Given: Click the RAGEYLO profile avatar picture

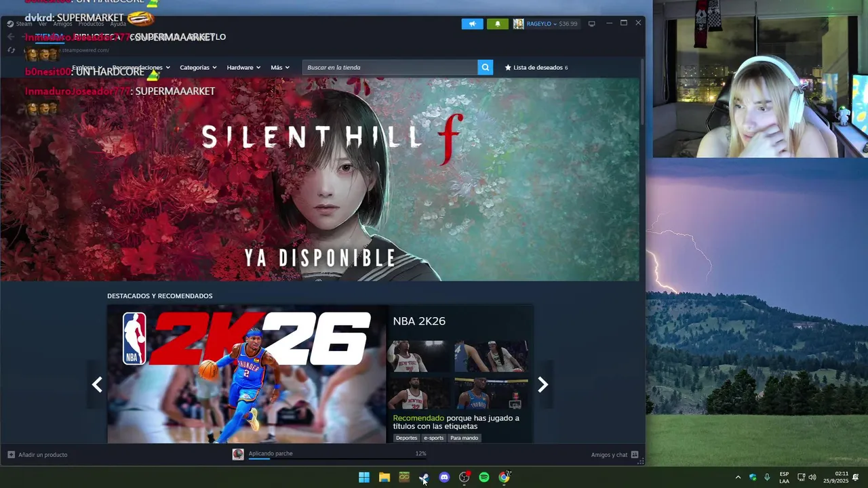Looking at the screenshot, I should [x=518, y=24].
